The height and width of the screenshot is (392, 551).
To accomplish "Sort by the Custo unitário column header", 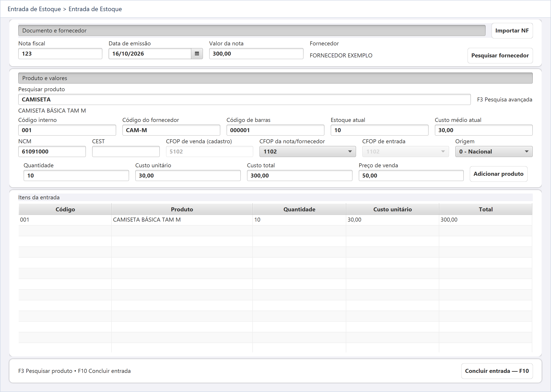I will 392,209.
